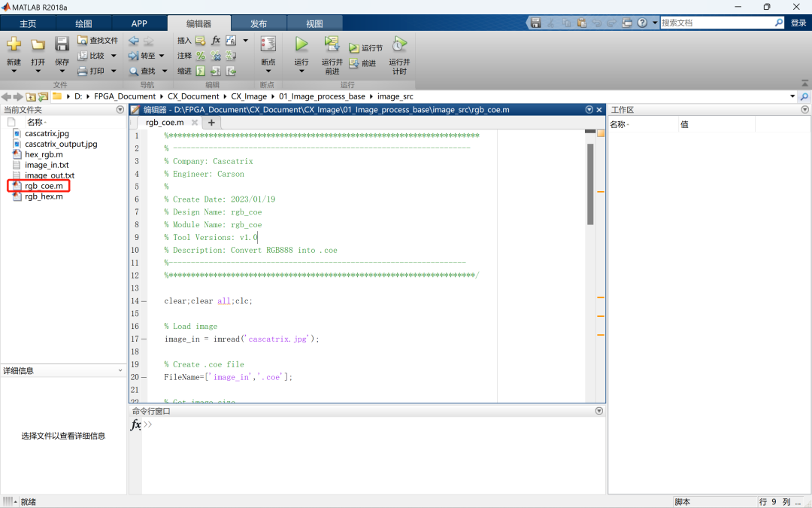812x508 pixels.
Task: Open the Print (打印) dropdown arrow
Action: [x=114, y=71]
